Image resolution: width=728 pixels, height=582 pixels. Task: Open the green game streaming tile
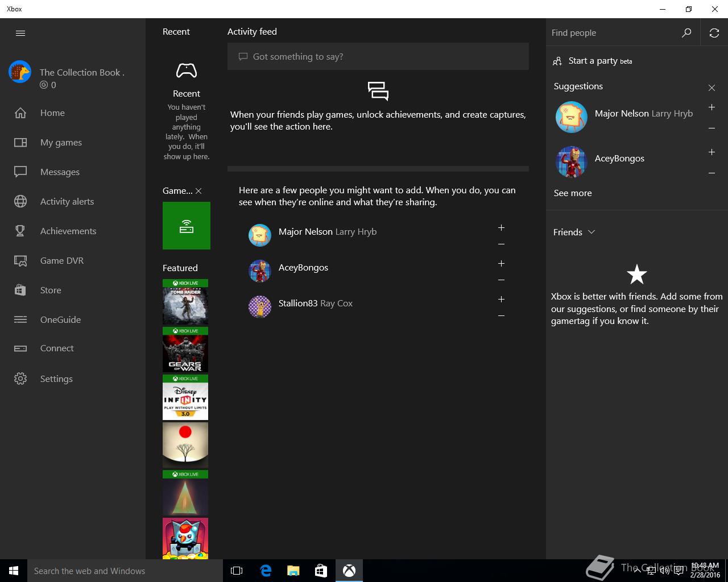(x=187, y=226)
